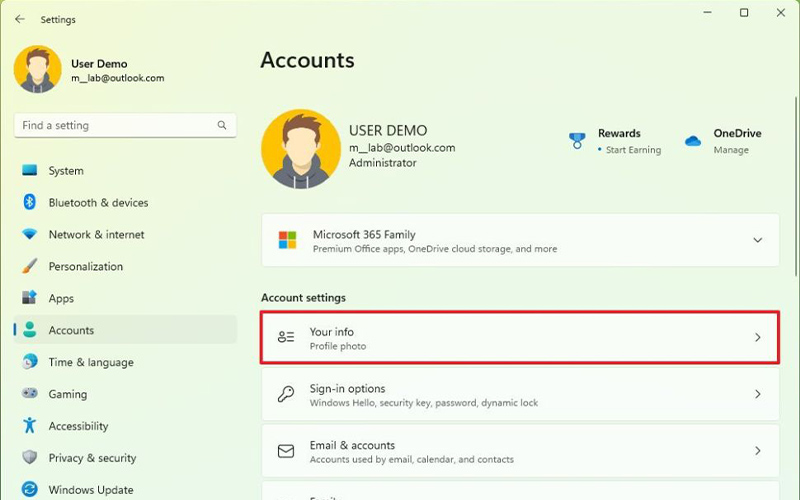
Task: Click the Personalization paintbrush icon
Action: pyautogui.click(x=30, y=266)
